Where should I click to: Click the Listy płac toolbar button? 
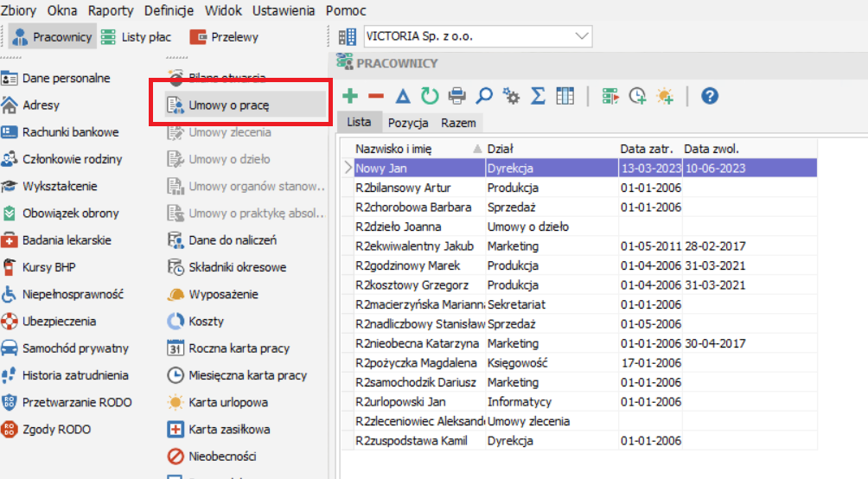pyautogui.click(x=137, y=37)
